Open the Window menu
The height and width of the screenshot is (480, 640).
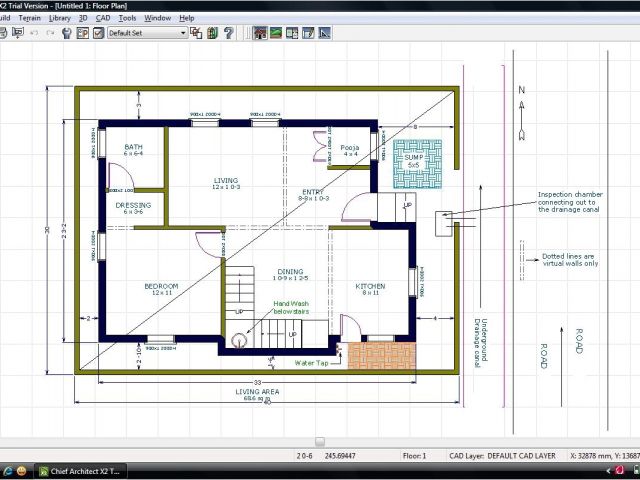[x=157, y=18]
